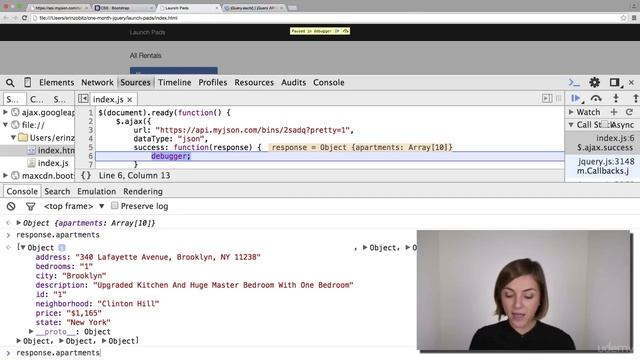Expand the maxcdn.bootstrap tree node
Viewport: 640px width, 360px height.
pos(5,176)
